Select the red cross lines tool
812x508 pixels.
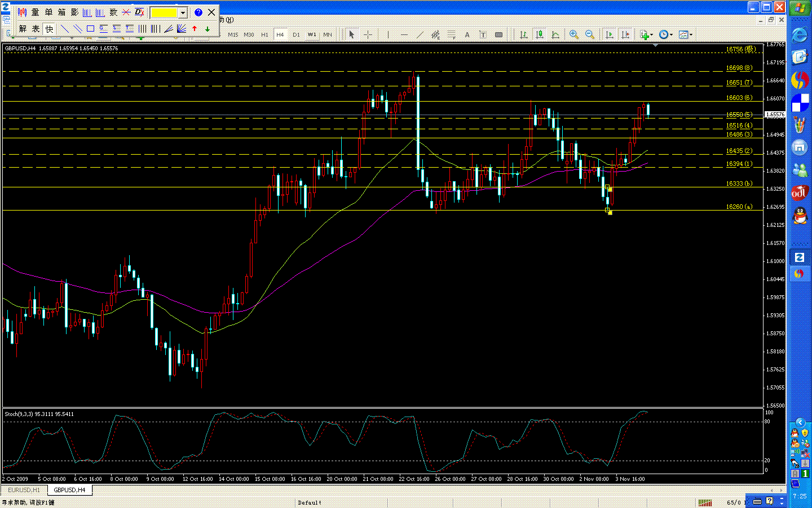point(126,12)
